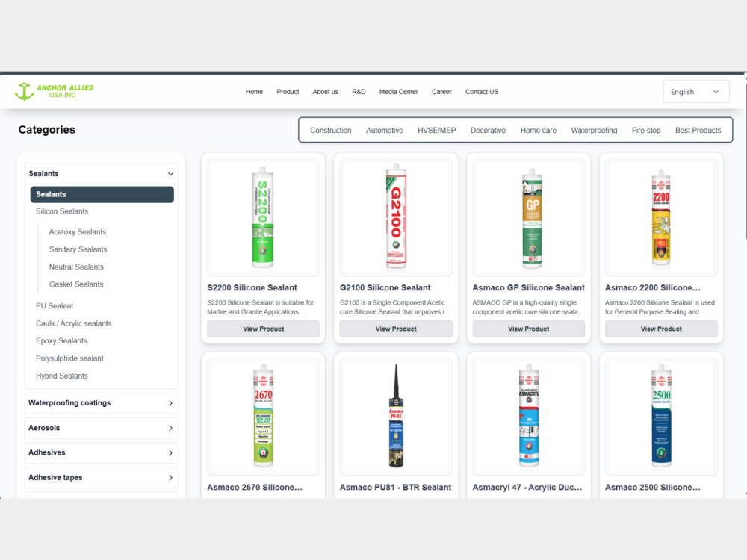Open the Asmaco PU81 - BTR Sealant title

click(395, 487)
